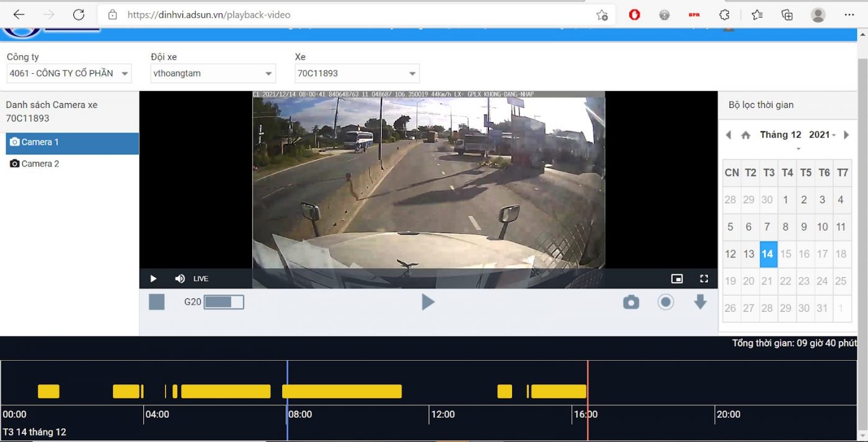Refresh the browser page
The width and height of the screenshot is (868, 442).
[x=79, y=15]
